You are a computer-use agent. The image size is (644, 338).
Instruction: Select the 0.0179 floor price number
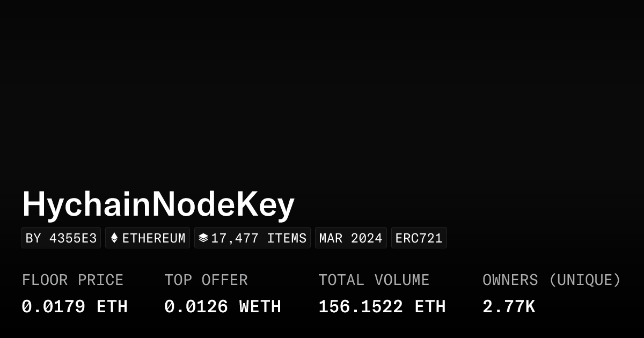(53, 307)
